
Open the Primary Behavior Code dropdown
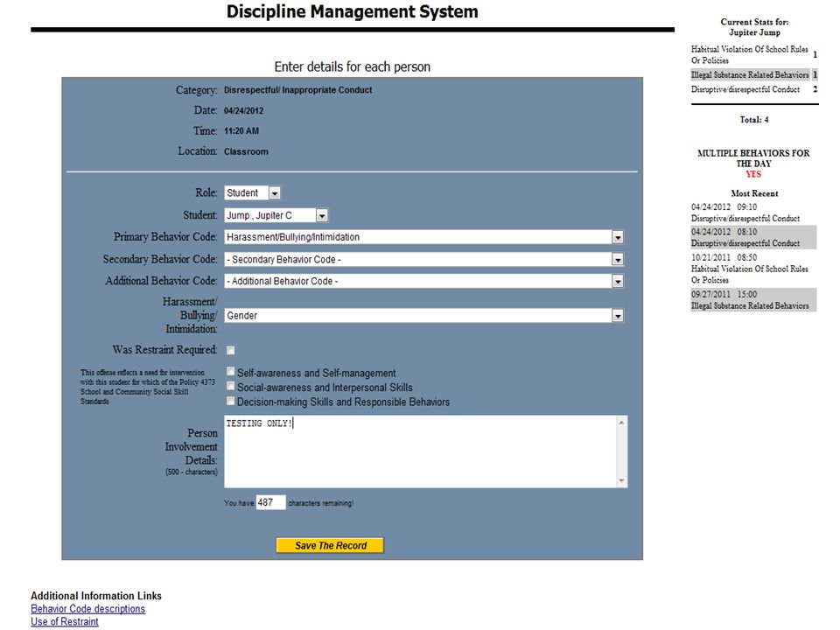click(x=618, y=237)
